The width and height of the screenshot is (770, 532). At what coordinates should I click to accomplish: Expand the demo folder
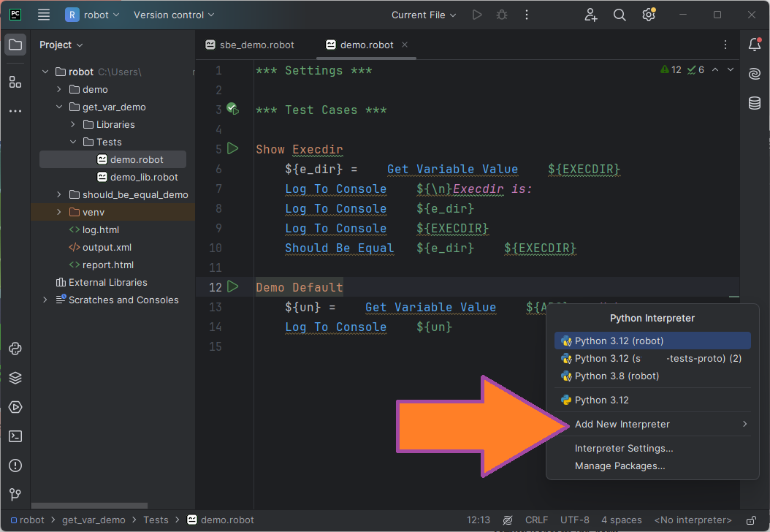pos(59,89)
